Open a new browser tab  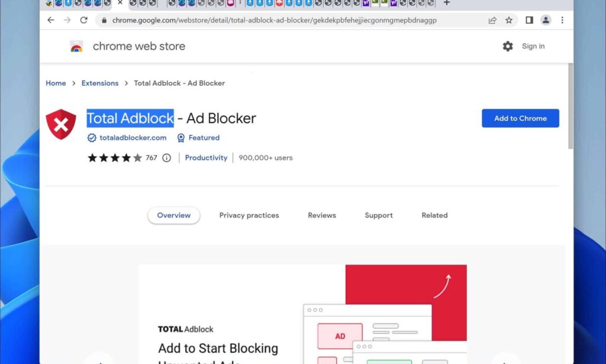click(446, 3)
